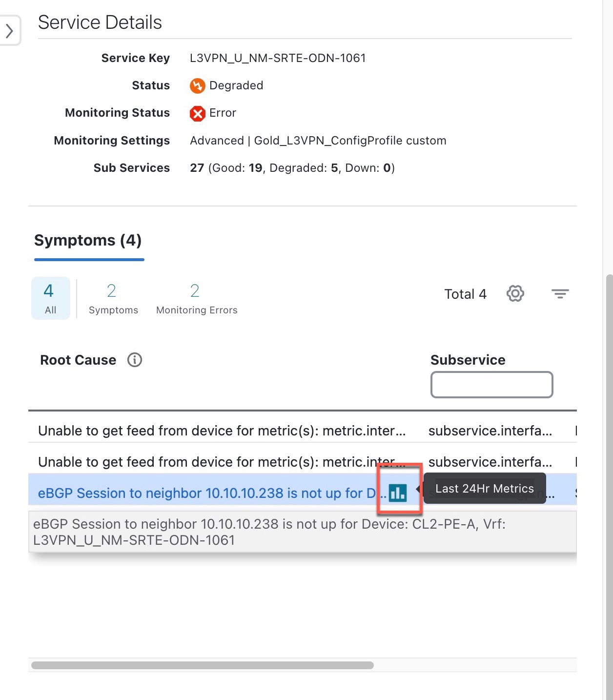Click the orange Degraded status icon

coord(197,85)
